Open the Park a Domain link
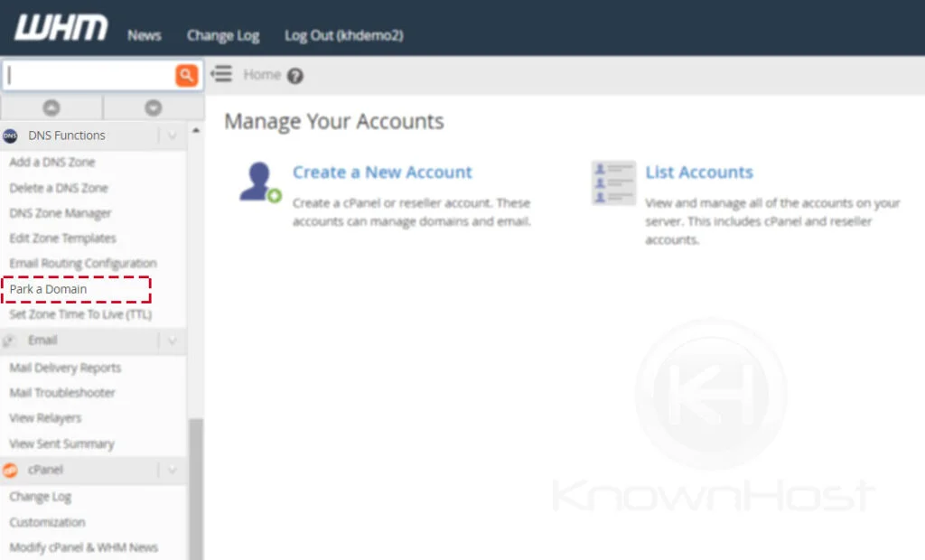The image size is (925, 560). point(49,289)
